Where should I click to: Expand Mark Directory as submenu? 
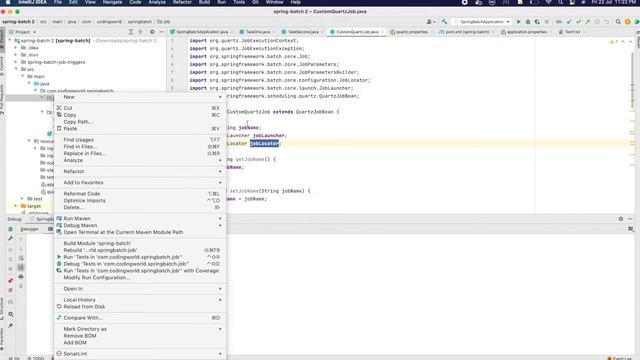[x=140, y=329]
